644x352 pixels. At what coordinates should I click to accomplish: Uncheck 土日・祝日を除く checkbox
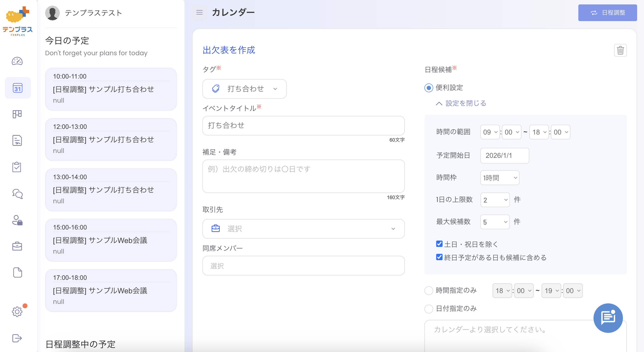439,244
